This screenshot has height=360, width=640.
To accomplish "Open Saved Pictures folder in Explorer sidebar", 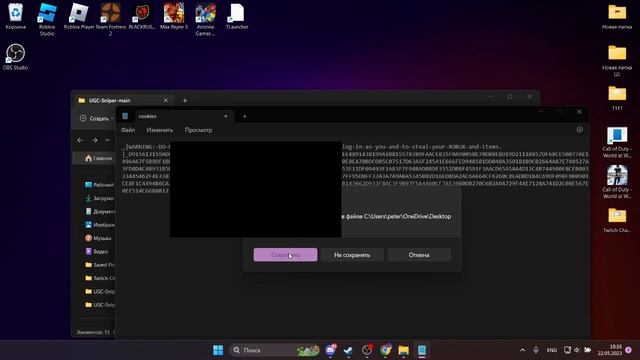I will coord(100,265).
